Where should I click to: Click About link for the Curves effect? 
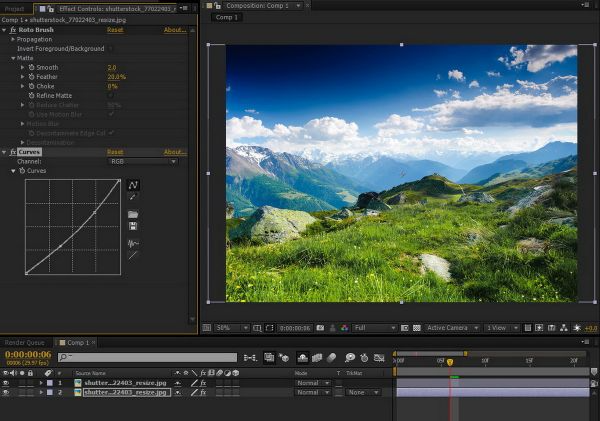tap(175, 152)
